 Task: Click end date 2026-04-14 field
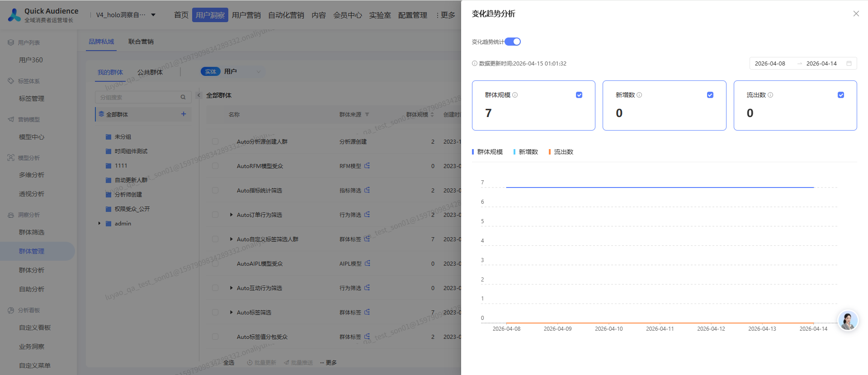coord(821,63)
